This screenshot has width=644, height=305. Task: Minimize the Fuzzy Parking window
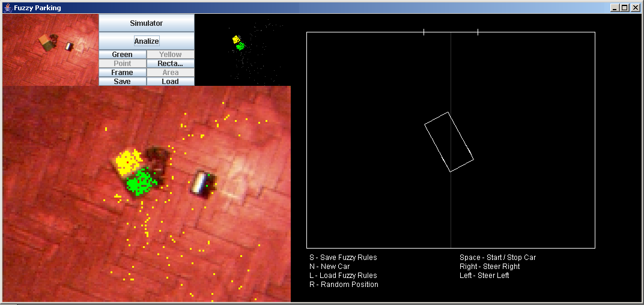615,8
